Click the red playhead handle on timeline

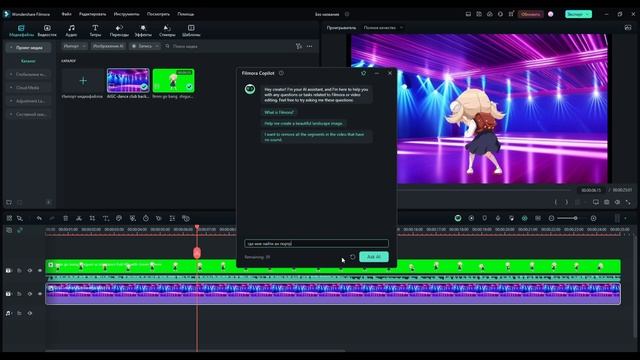pos(197,253)
